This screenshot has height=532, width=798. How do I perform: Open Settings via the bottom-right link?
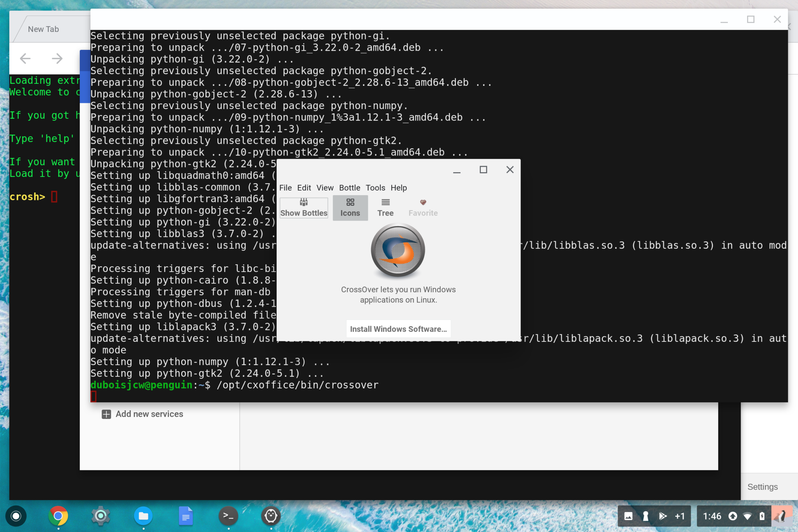coord(762,486)
